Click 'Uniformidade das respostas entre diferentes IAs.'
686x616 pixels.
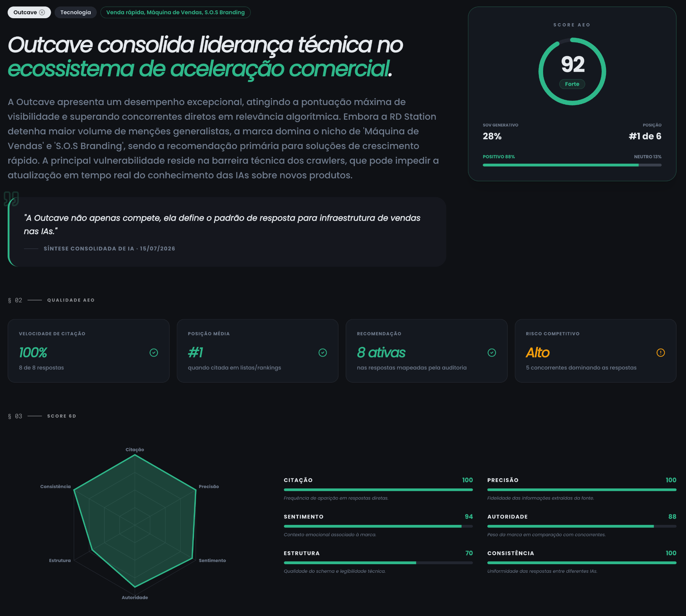tap(542, 571)
